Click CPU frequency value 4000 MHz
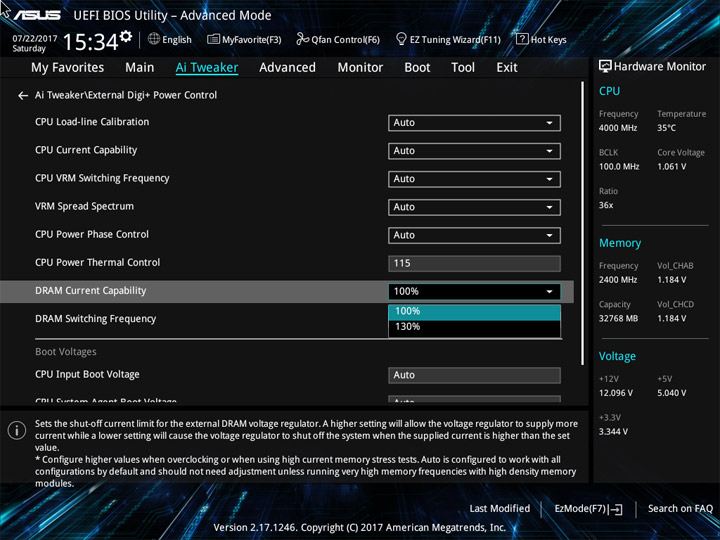Viewport: 720px width, 540px height. [618, 128]
